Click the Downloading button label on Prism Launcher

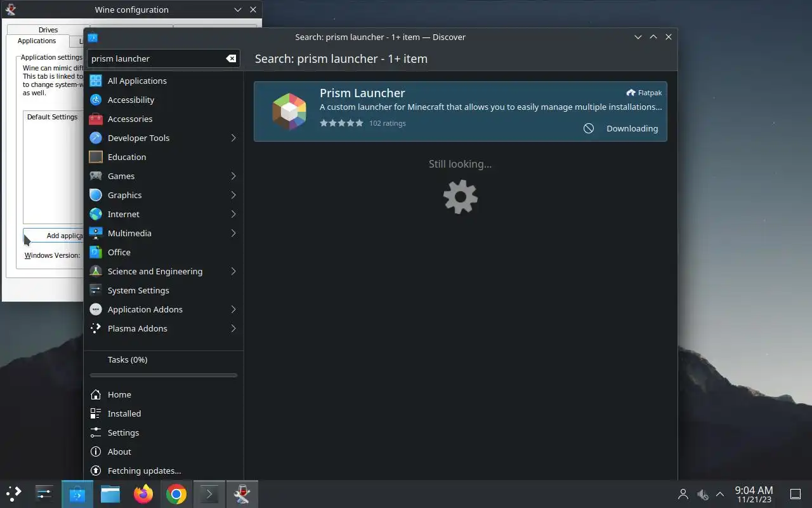(632, 128)
